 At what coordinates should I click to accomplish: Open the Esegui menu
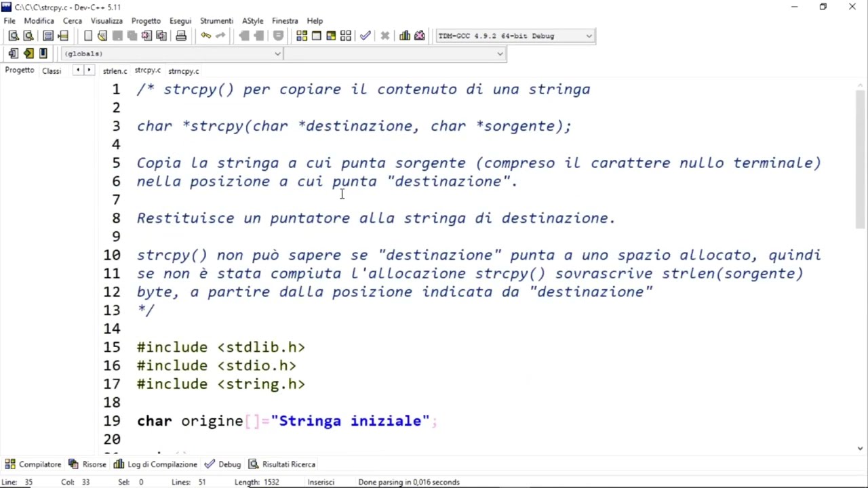[180, 21]
